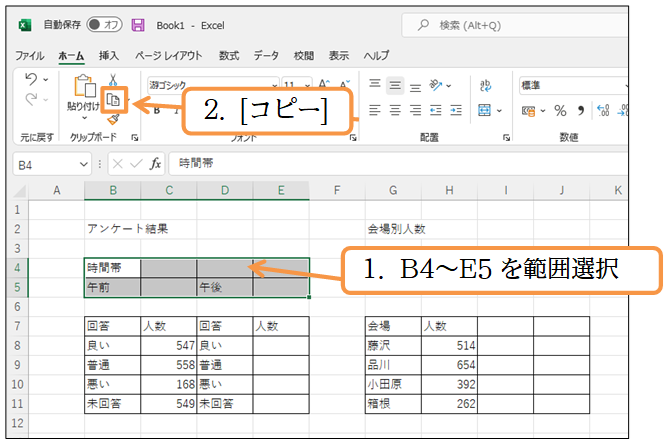Click the Undo arrow icon
Viewport: 665px width, 444px height.
(x=31, y=79)
